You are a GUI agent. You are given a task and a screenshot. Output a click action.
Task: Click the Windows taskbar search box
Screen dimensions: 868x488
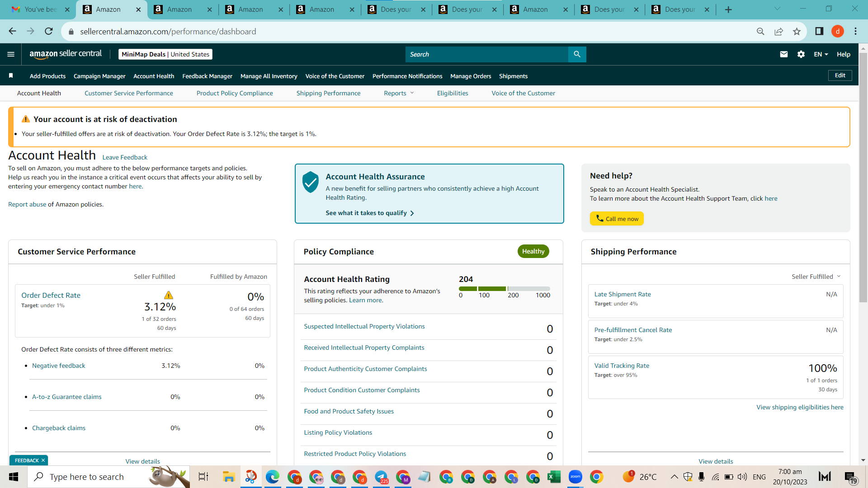point(108,477)
